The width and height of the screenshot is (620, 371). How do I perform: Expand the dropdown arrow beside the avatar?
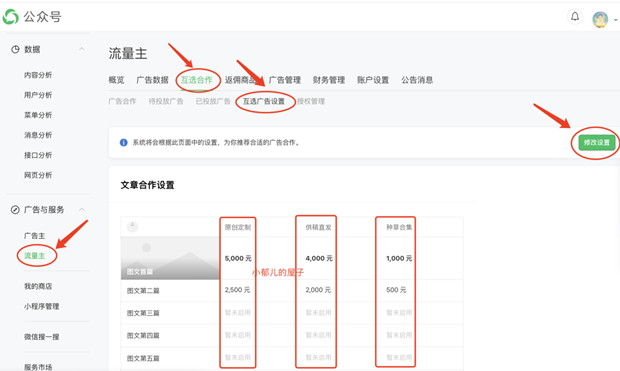coord(615,20)
